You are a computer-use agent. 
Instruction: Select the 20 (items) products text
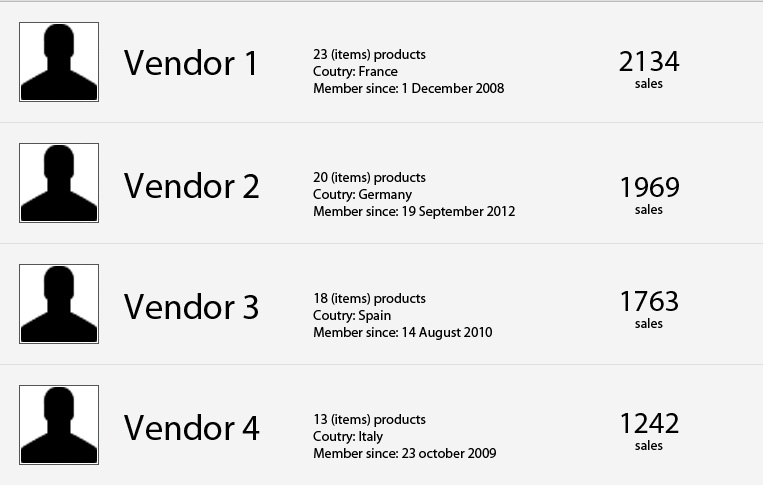pyautogui.click(x=369, y=178)
